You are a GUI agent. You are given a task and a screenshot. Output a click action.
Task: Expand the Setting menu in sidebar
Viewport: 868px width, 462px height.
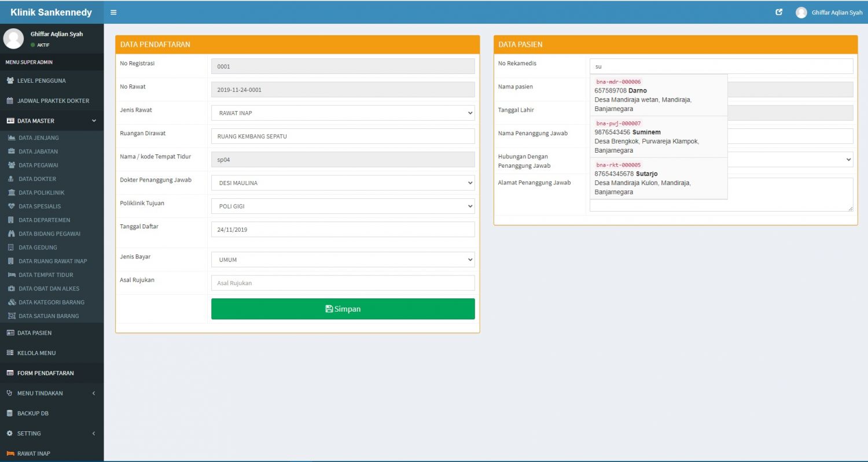pos(52,433)
